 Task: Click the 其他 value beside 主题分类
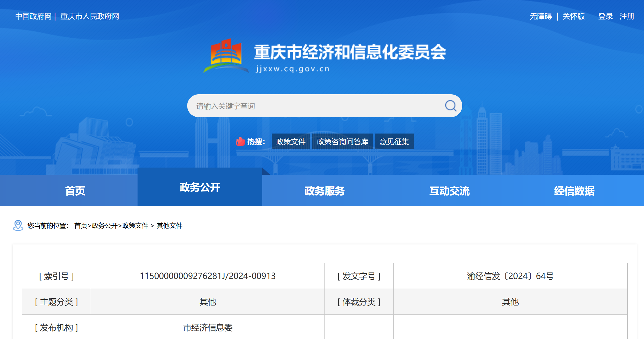tap(208, 302)
